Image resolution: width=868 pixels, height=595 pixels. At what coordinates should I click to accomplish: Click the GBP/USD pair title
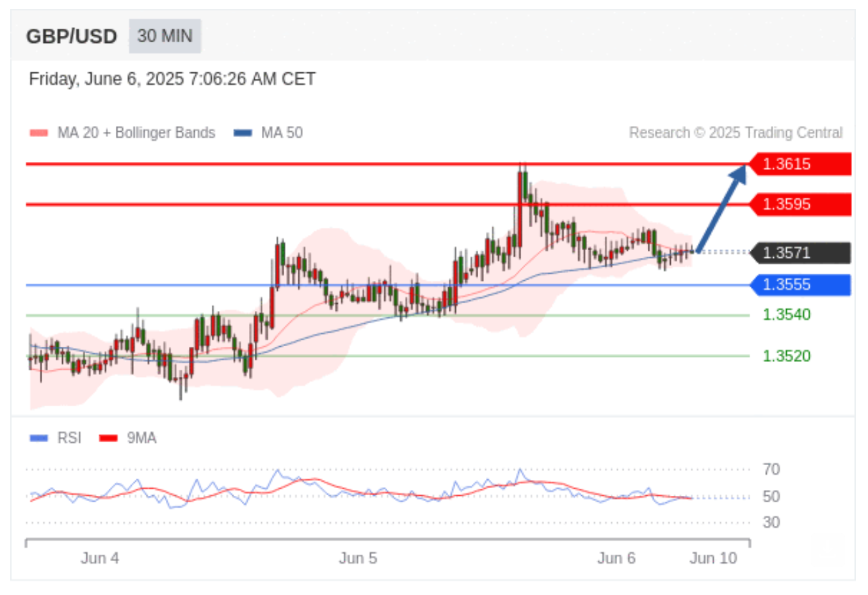tap(72, 36)
